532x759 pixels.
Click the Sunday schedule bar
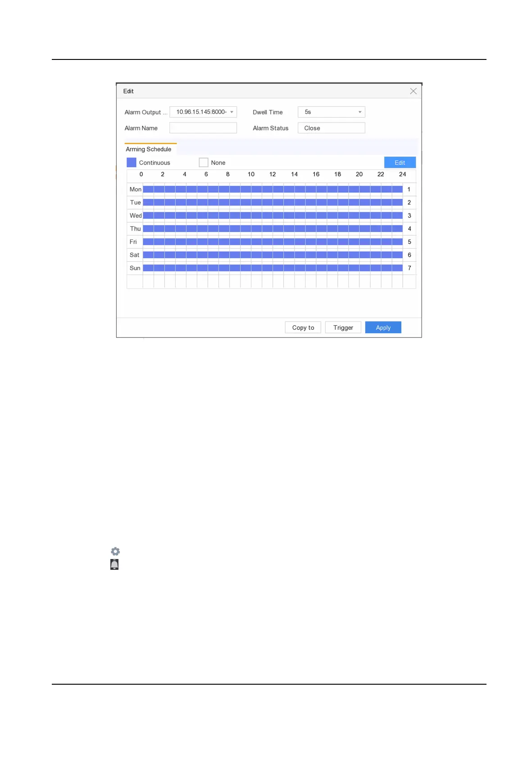[273, 268]
